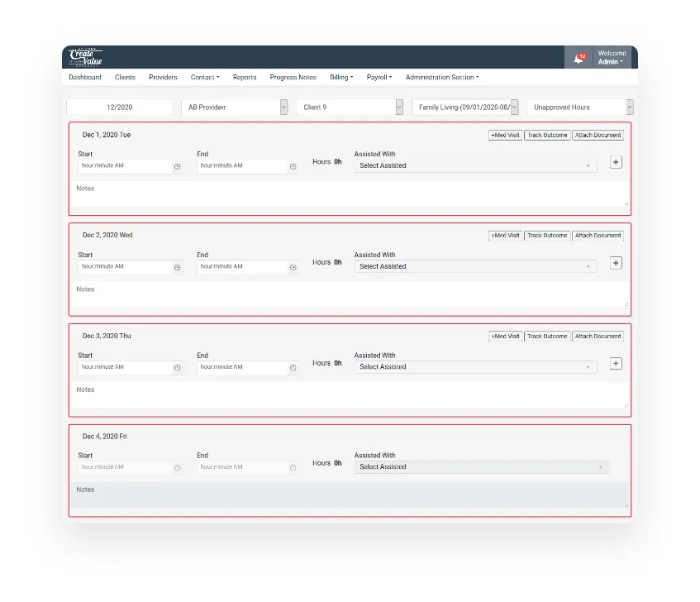Open Progress Notes page
The height and width of the screenshot is (602, 700).
(x=293, y=77)
